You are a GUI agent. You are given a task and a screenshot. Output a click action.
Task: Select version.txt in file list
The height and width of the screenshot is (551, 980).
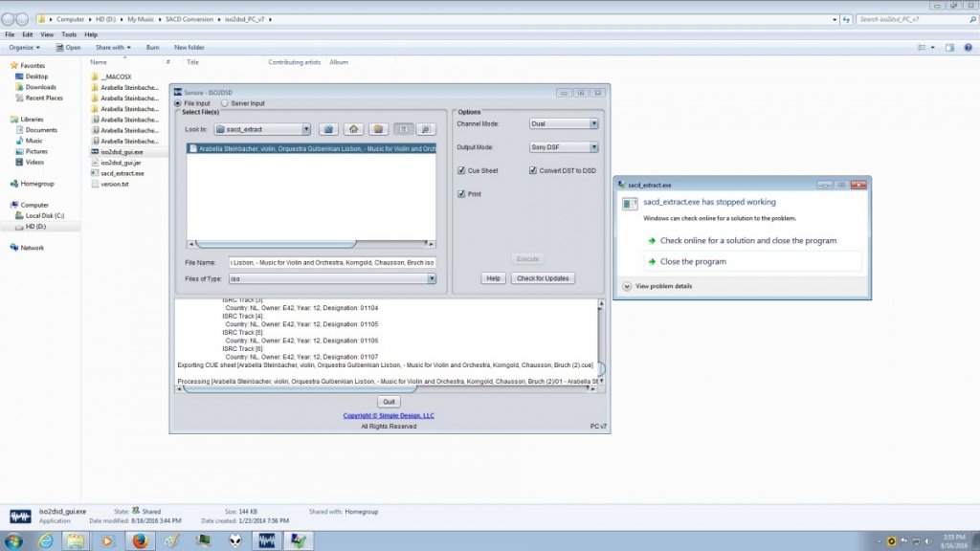click(115, 185)
